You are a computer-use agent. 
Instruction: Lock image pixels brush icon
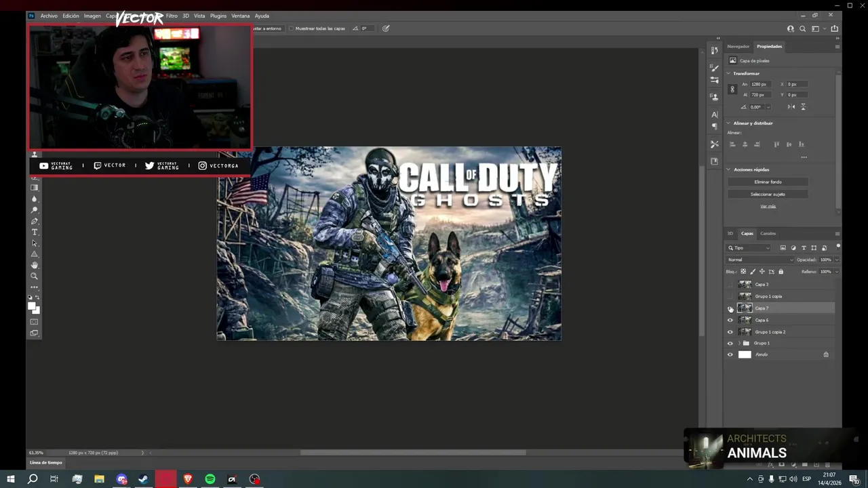[x=753, y=272]
